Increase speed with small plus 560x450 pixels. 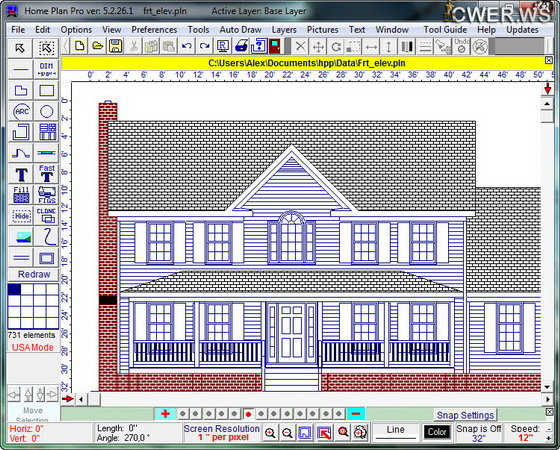[x=549, y=438]
